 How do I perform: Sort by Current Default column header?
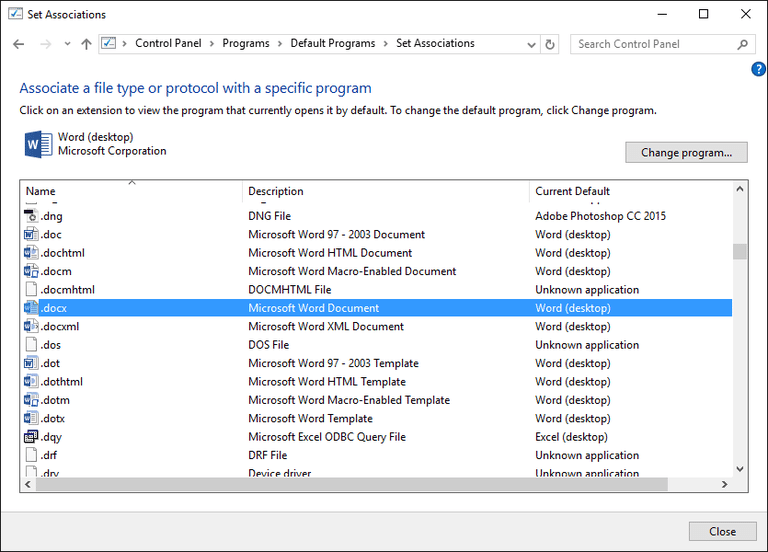click(x=631, y=191)
